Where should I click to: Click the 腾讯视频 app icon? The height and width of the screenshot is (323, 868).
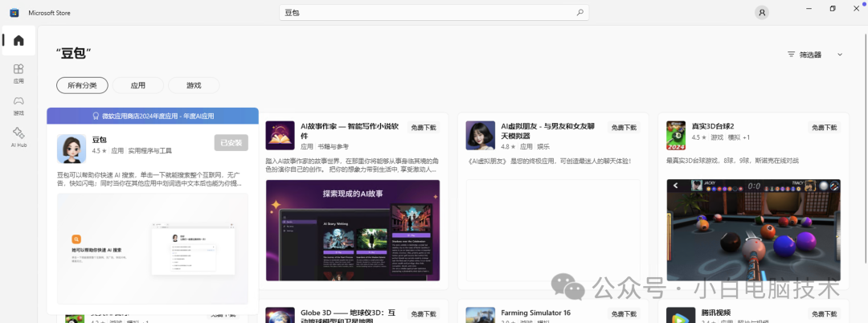coord(681,315)
